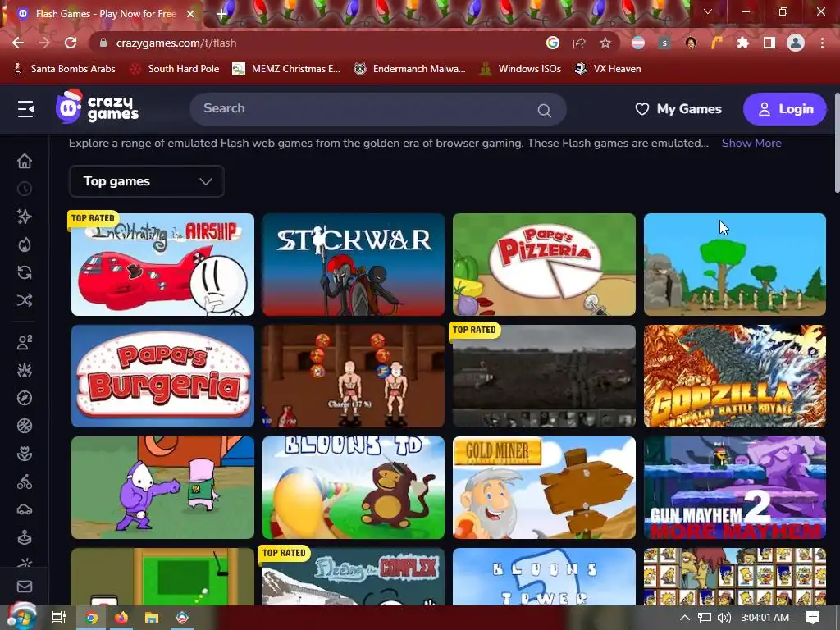This screenshot has height=630, width=840.
Task: Open Updated refresh icon in sidebar
Action: coord(25,272)
